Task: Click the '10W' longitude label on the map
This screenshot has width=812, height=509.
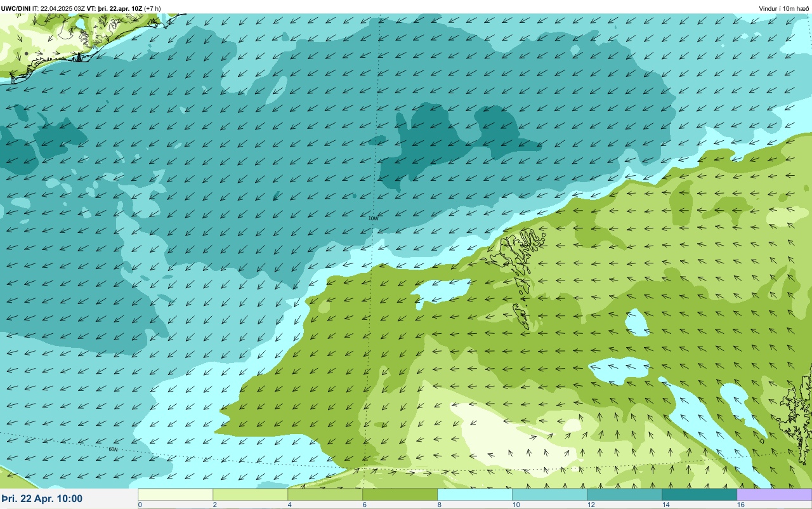Action: click(373, 218)
